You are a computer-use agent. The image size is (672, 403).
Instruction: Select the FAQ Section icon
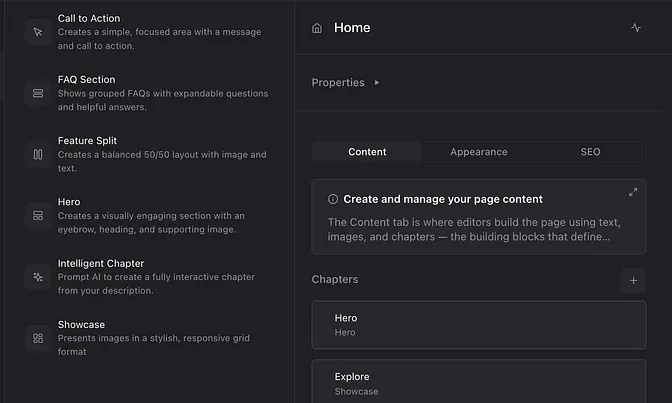click(38, 93)
